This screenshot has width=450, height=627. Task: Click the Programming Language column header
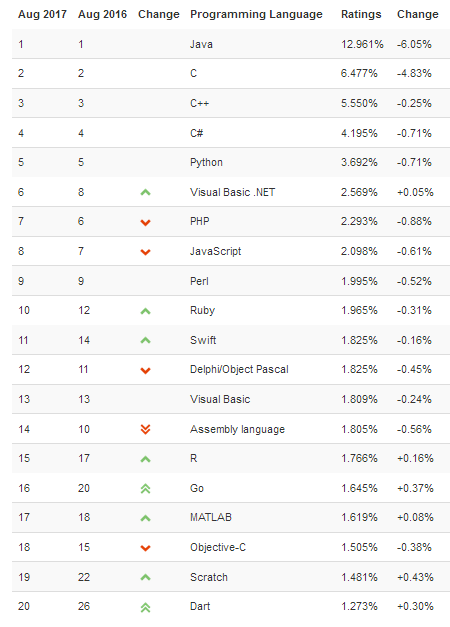(x=256, y=14)
